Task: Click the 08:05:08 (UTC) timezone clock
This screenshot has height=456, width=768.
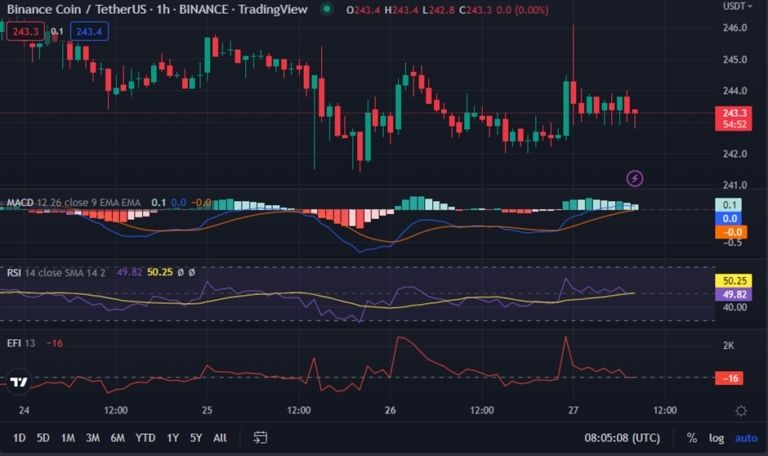Action: [622, 438]
